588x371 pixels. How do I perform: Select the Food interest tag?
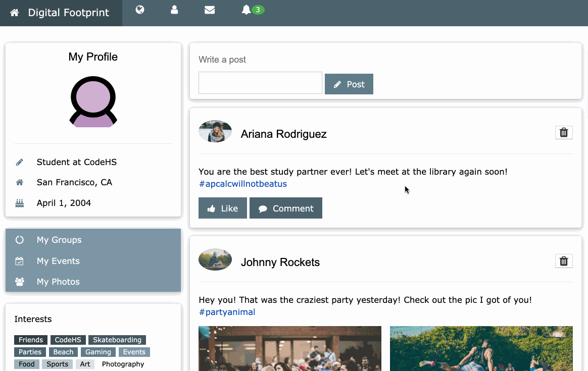[27, 364]
